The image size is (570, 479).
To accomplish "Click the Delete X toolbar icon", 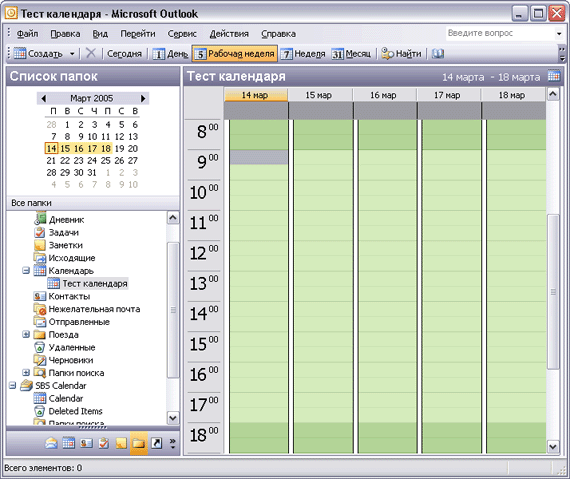I will [x=91, y=53].
